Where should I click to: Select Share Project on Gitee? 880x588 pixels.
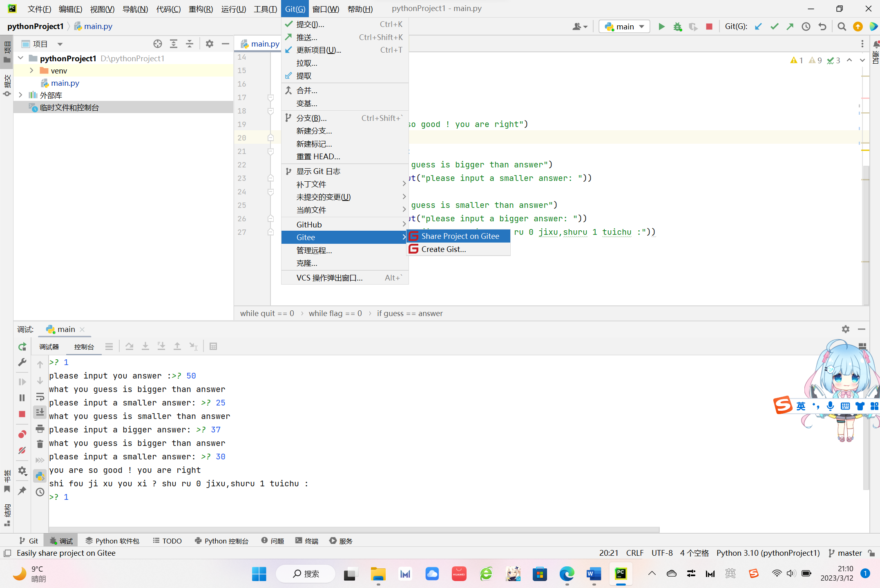(x=460, y=236)
